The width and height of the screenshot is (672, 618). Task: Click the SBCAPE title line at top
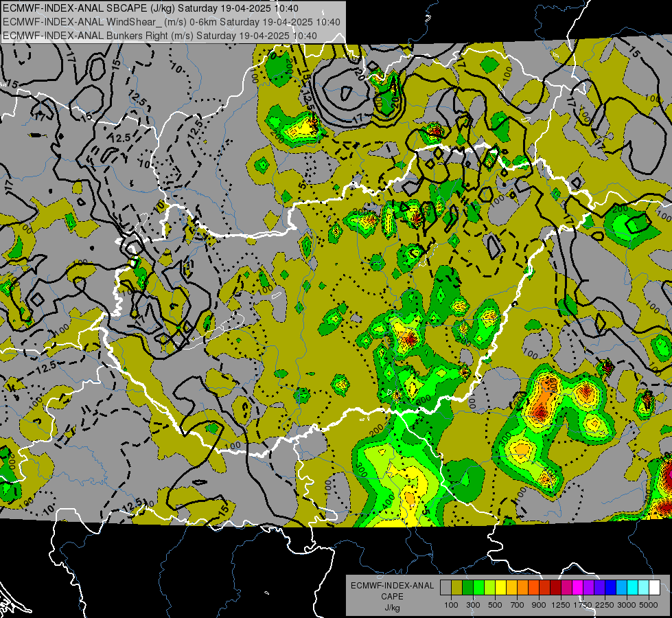tap(150, 8)
